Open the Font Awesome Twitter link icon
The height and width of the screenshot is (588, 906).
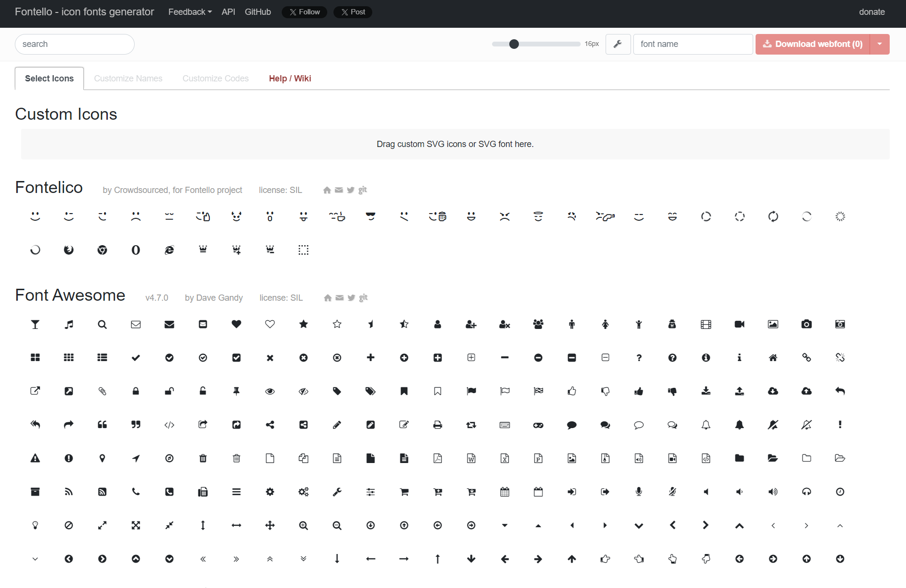(x=351, y=298)
